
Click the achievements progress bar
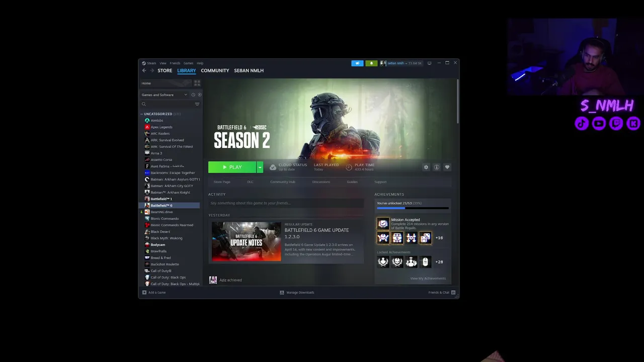[x=413, y=208]
